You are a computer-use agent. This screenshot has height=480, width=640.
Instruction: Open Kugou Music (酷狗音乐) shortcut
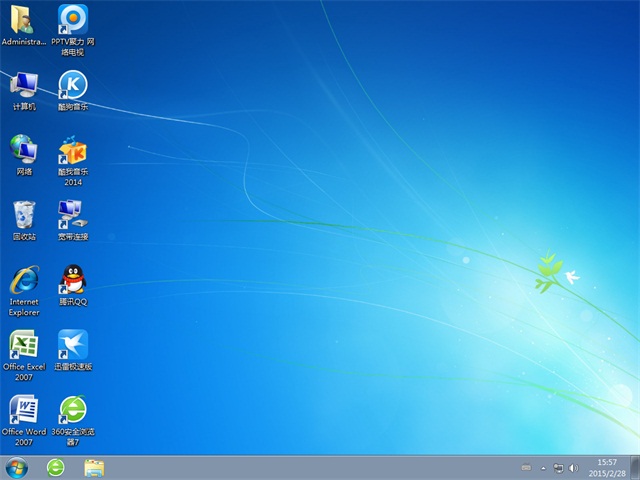point(72,84)
